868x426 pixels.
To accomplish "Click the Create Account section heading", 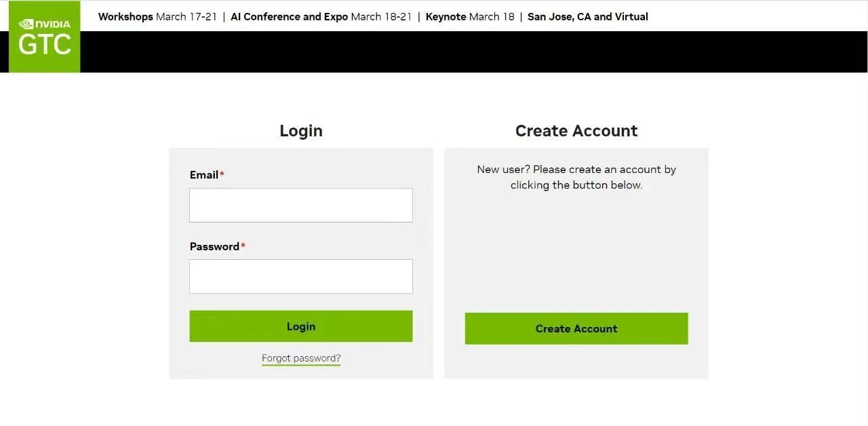I will 576,131.
